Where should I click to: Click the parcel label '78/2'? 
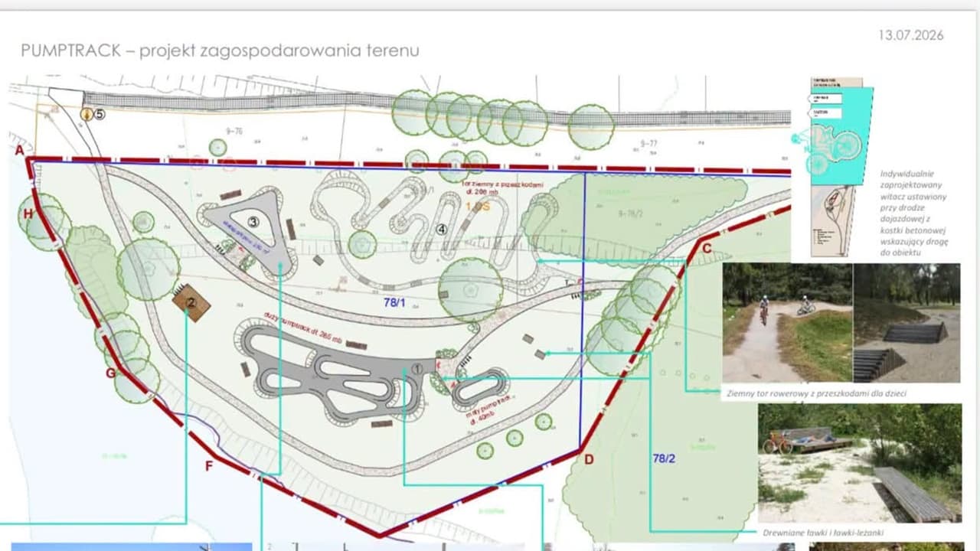[664, 458]
